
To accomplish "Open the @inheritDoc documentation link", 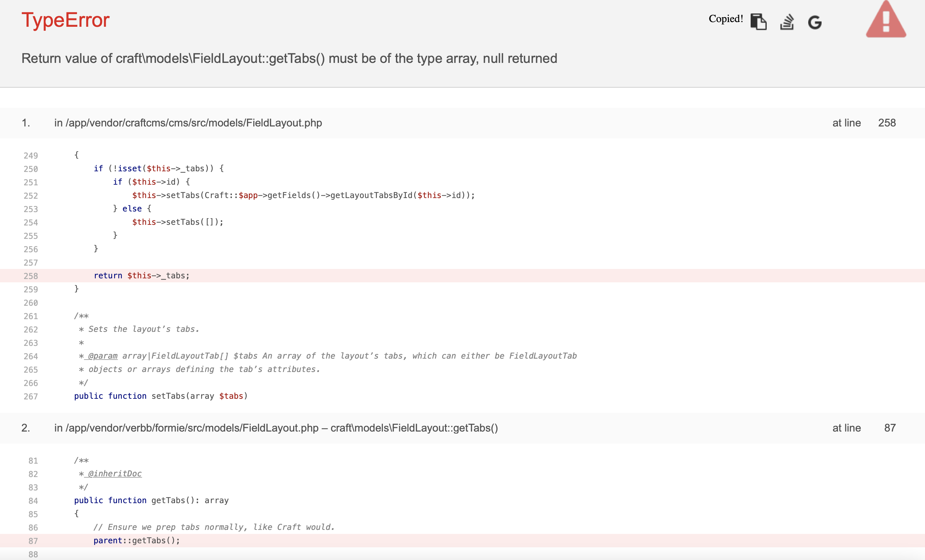I will pyautogui.click(x=113, y=474).
